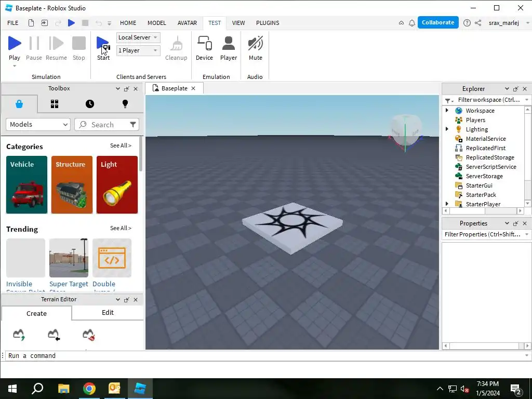The image size is (532, 399).
Task: Open the Light category card
Action: [x=117, y=184]
